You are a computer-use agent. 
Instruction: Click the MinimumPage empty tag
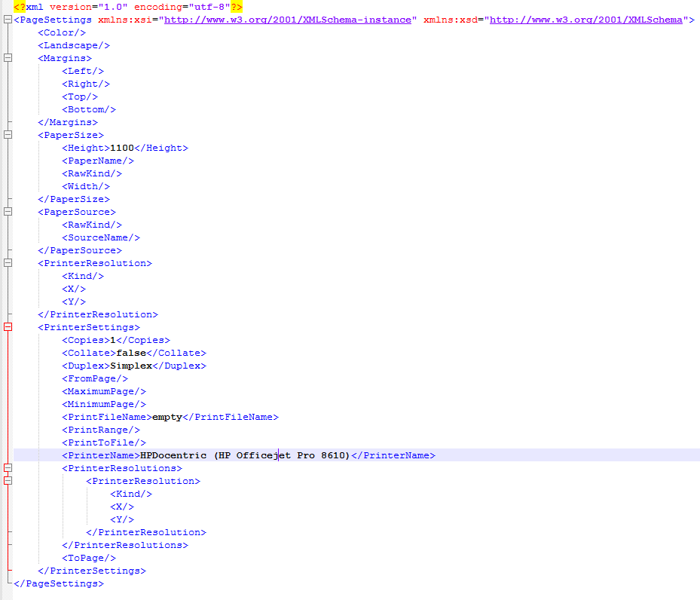pyautogui.click(x=104, y=404)
